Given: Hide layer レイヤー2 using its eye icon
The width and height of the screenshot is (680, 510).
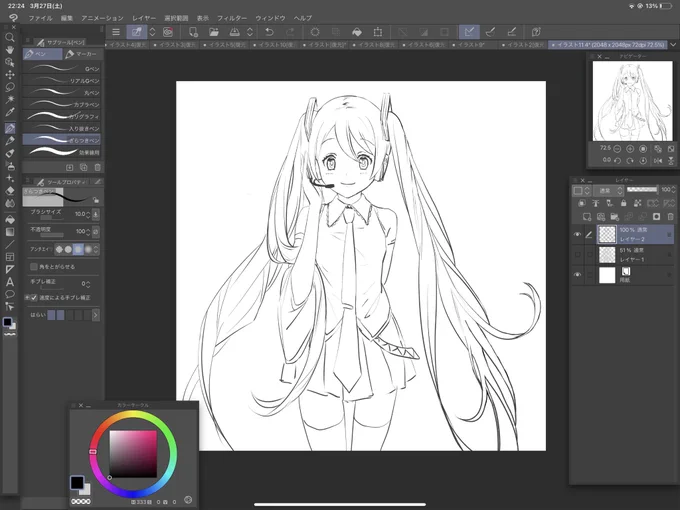Looking at the screenshot, I should tap(577, 234).
